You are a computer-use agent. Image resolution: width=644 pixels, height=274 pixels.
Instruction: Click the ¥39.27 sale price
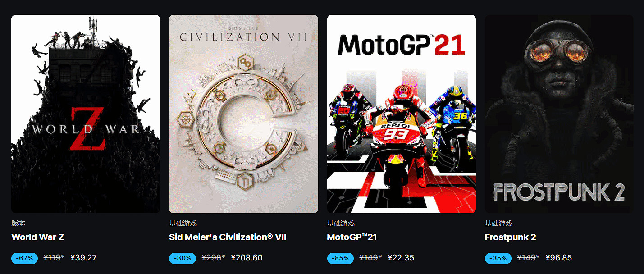coord(84,258)
